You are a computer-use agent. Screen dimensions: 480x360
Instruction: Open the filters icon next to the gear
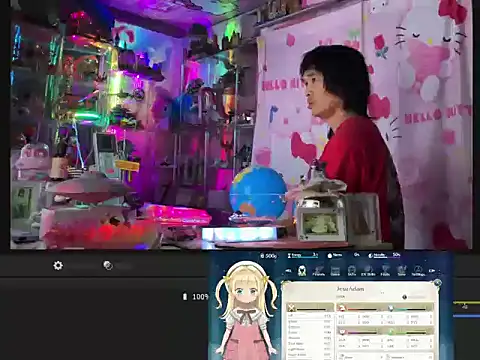(108, 265)
